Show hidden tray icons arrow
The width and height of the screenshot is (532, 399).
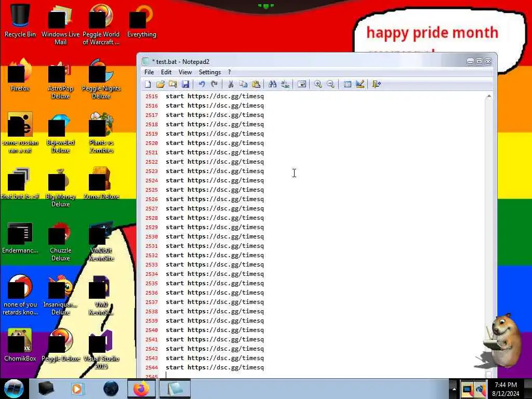[454, 389]
